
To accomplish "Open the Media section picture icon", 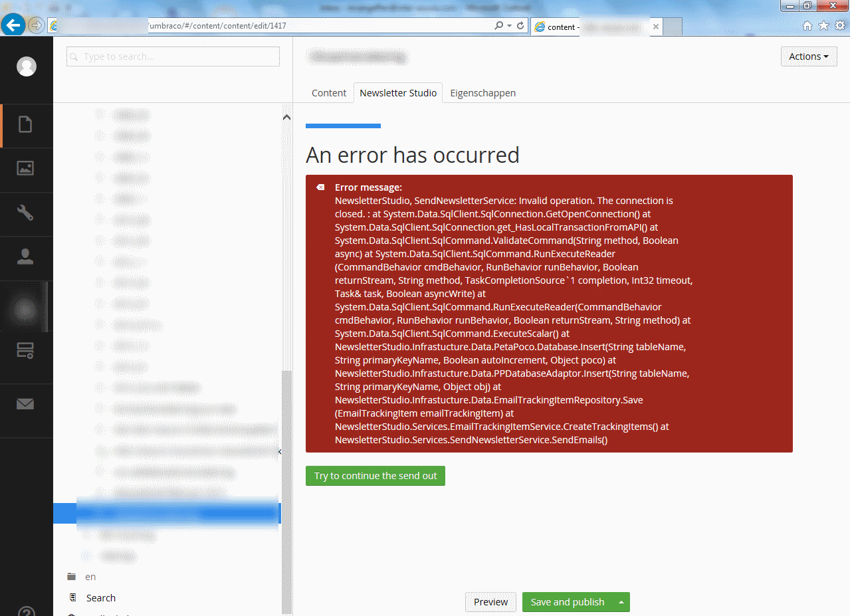I will click(x=25, y=169).
